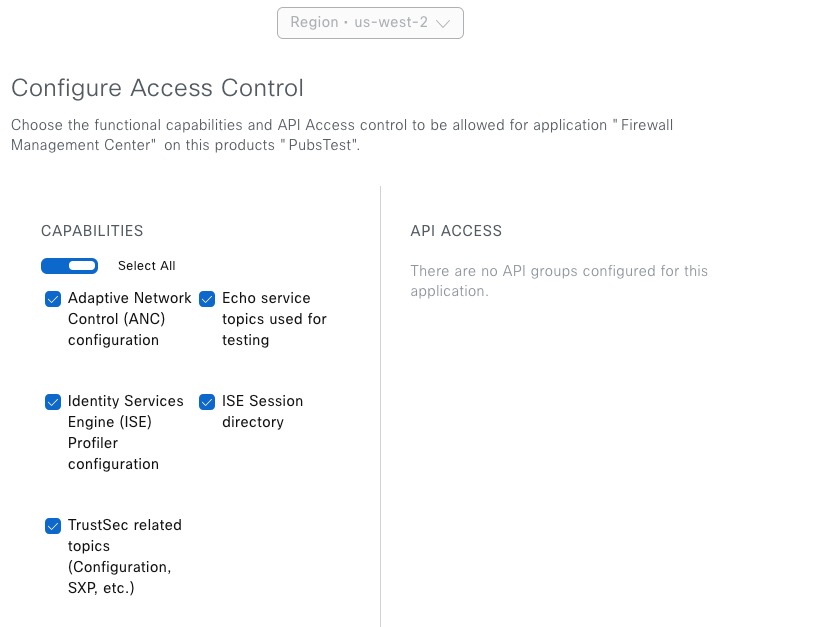Click the Configure Access Control heading
The width and height of the screenshot is (818, 627).
[x=157, y=88]
